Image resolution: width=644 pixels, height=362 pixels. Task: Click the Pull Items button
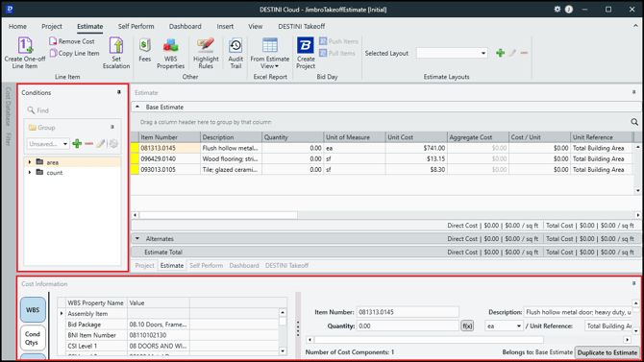pyautogui.click(x=337, y=54)
